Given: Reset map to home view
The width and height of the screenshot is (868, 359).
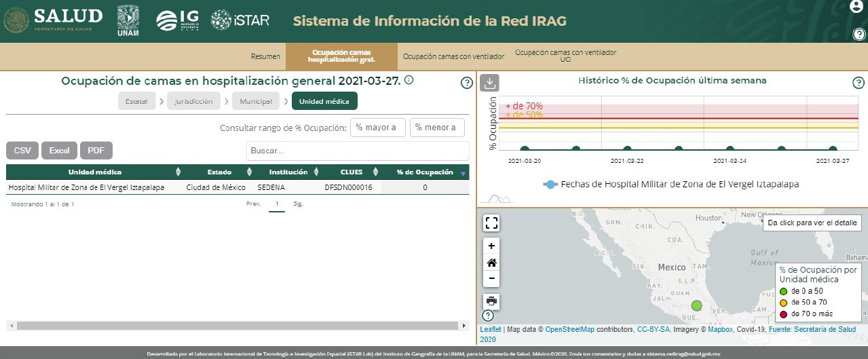Looking at the screenshot, I should coord(492,262).
